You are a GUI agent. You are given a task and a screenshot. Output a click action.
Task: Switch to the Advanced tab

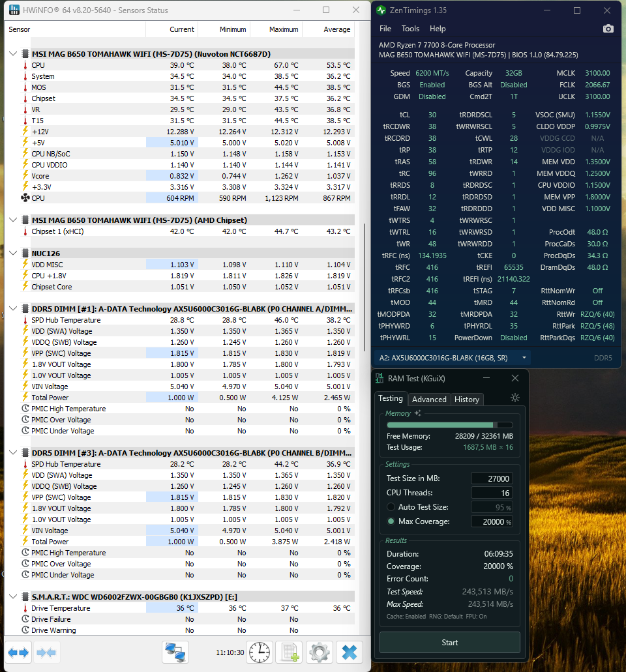point(429,400)
